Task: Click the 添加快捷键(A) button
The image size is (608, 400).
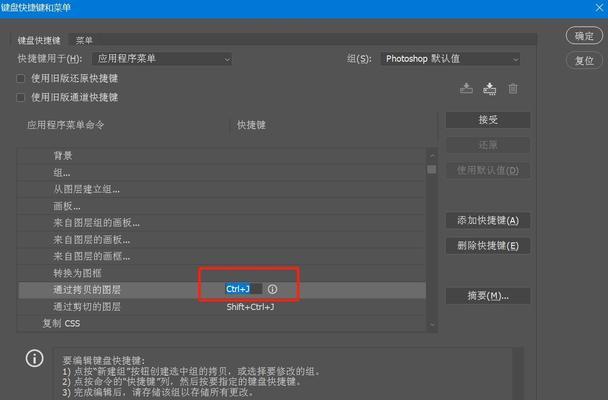Action: 488,221
